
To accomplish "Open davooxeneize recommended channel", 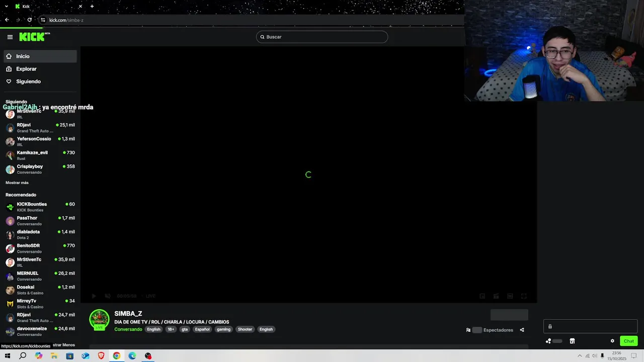I will tap(40, 331).
